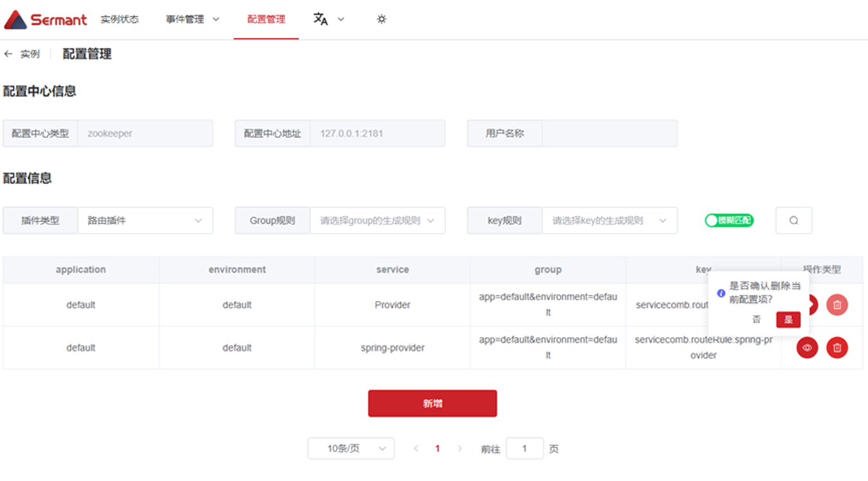The image size is (868, 481).
Task: View the spring-provider config with eye icon
Action: point(807,348)
